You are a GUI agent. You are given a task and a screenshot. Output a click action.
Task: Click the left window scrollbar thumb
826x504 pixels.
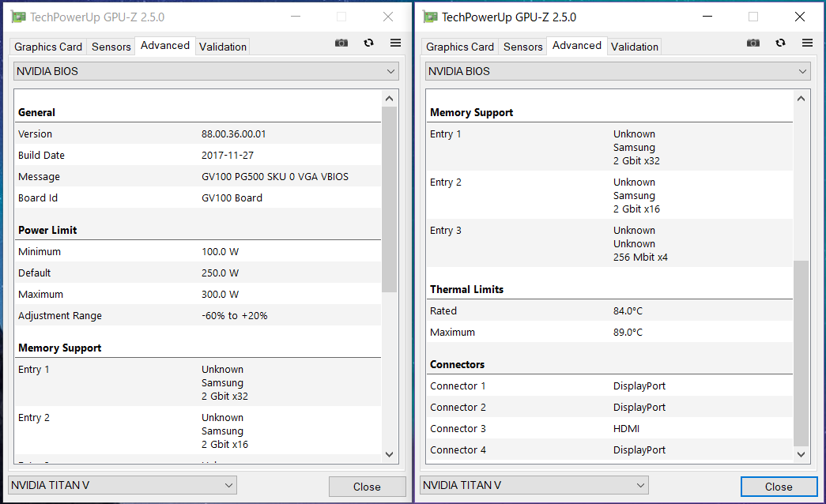[x=390, y=199]
